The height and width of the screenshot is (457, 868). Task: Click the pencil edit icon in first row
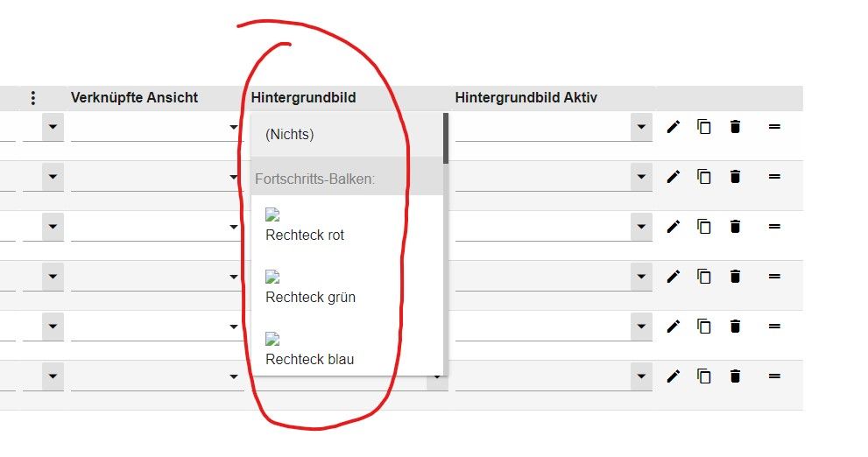pyautogui.click(x=673, y=127)
